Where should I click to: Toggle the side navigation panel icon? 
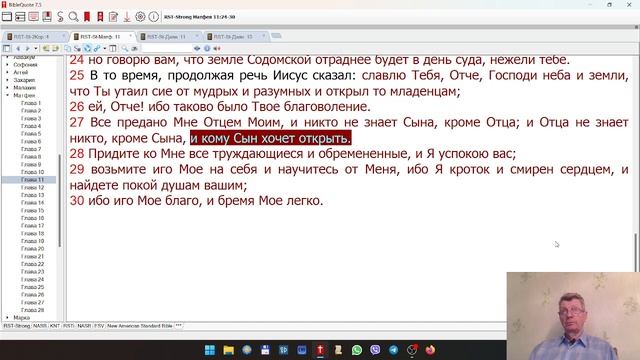[20, 17]
